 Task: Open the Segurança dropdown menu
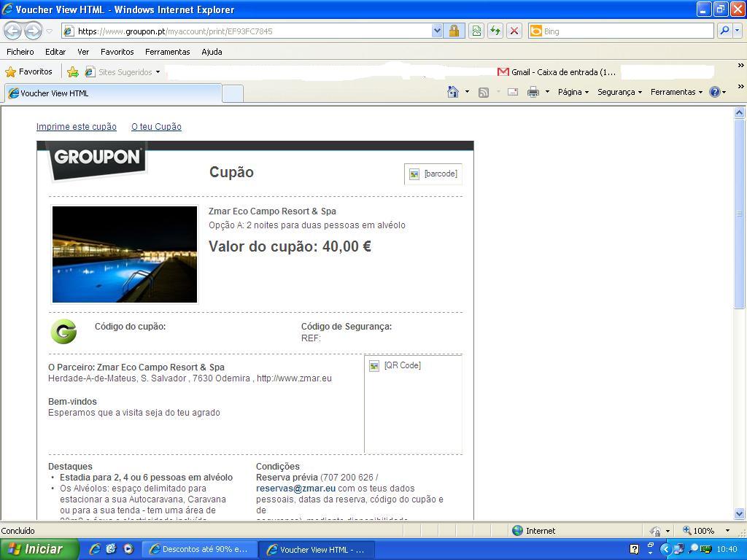(x=619, y=92)
